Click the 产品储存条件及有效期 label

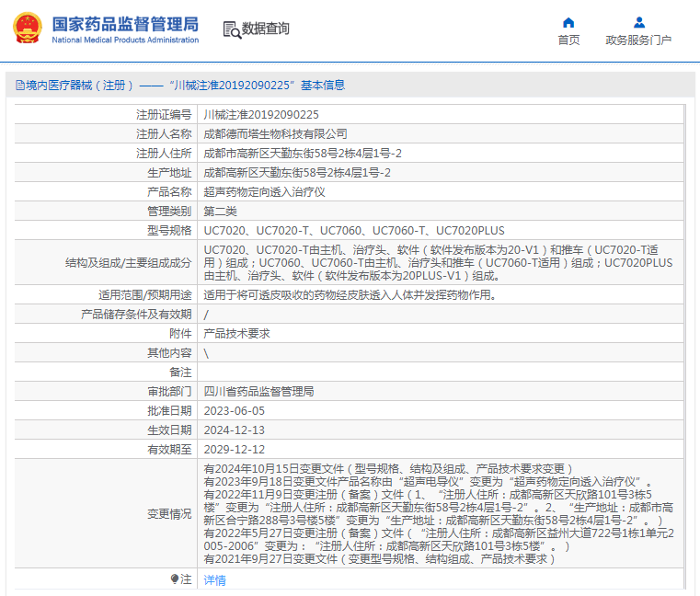(136, 315)
